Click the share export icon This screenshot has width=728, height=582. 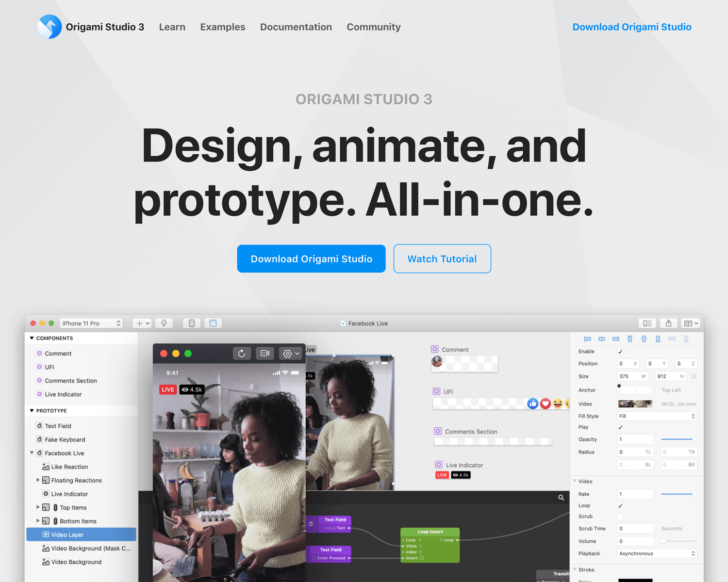point(669,323)
